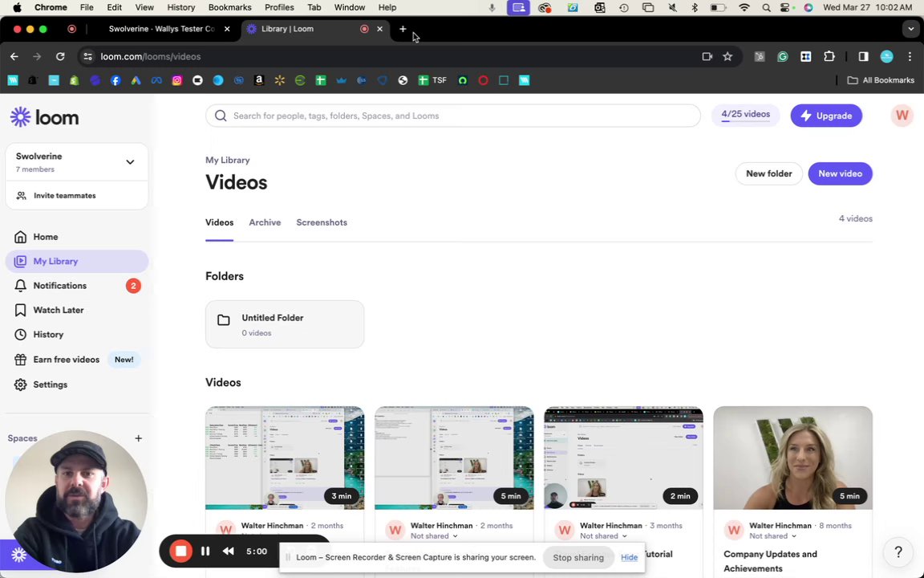
Task: Expand Not shared dropdown on 3 months video
Action: click(603, 536)
